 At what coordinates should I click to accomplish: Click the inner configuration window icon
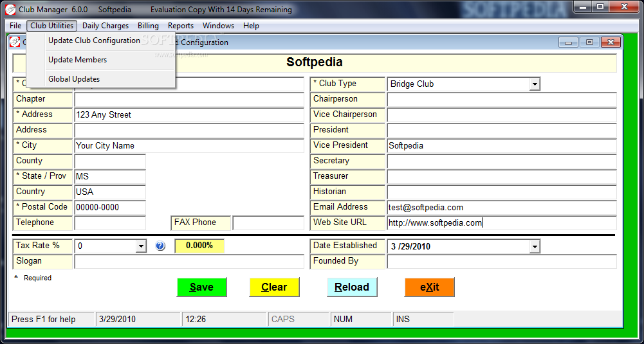point(15,42)
